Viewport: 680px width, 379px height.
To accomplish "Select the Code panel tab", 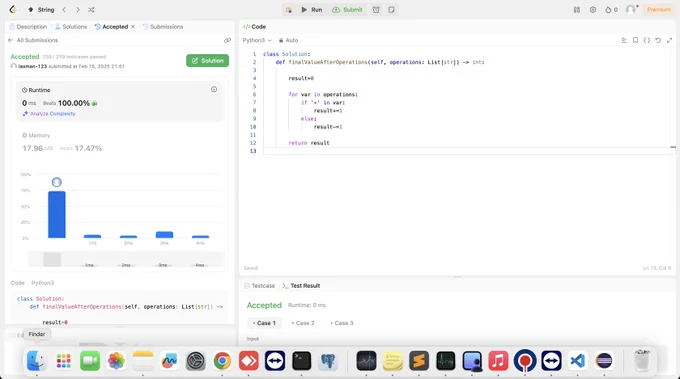I will tap(255, 26).
